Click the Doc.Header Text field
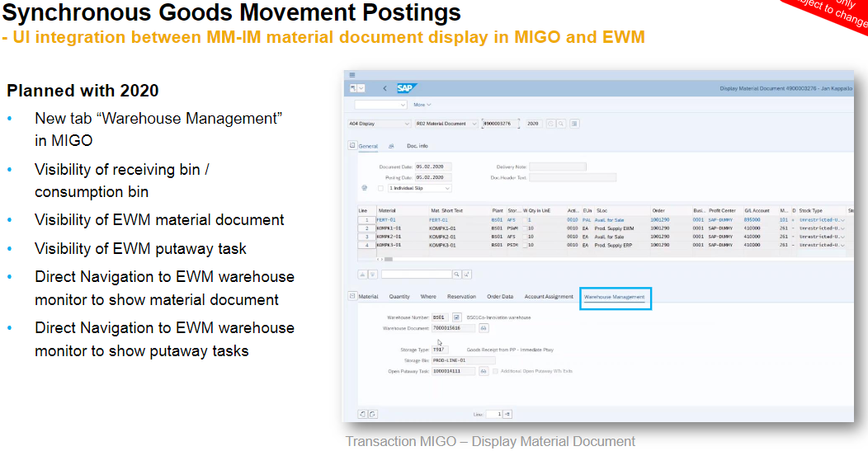This screenshot has width=868, height=451. [x=573, y=177]
